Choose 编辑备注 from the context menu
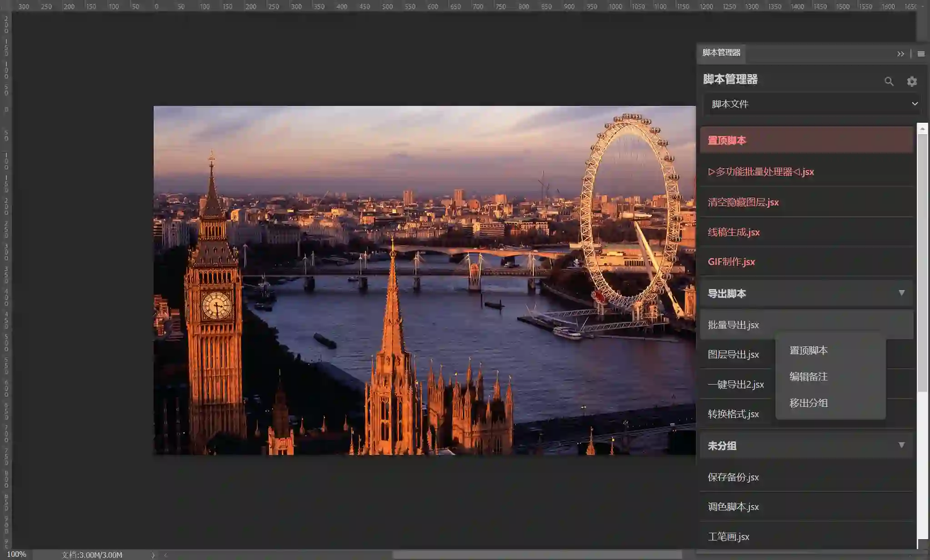Viewport: 930px width, 560px height. [808, 377]
